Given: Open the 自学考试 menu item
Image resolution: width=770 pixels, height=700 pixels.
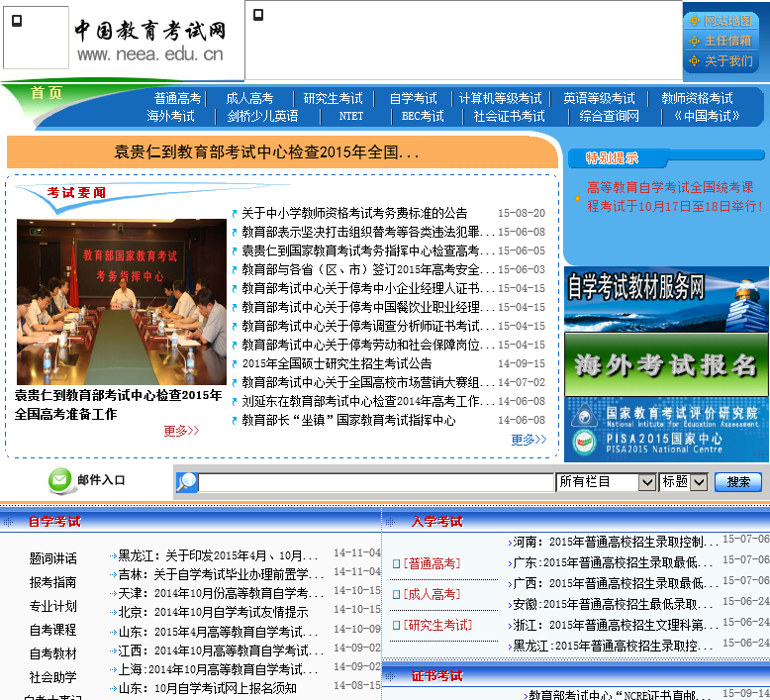Looking at the screenshot, I should click(413, 99).
